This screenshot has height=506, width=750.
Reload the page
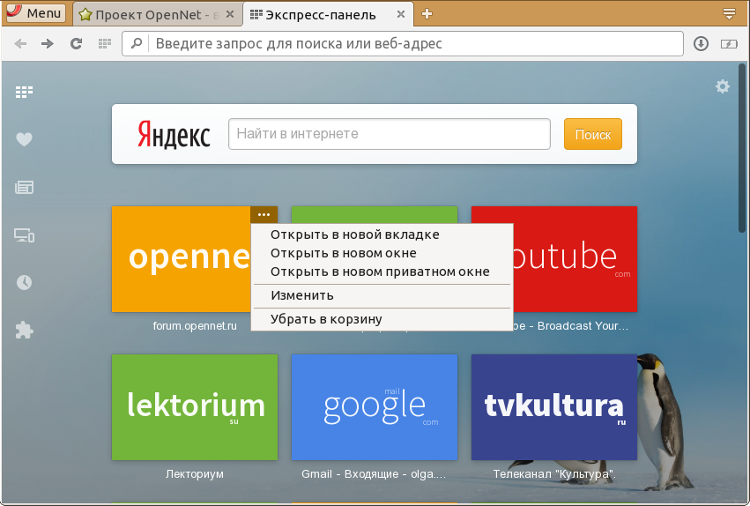76,44
